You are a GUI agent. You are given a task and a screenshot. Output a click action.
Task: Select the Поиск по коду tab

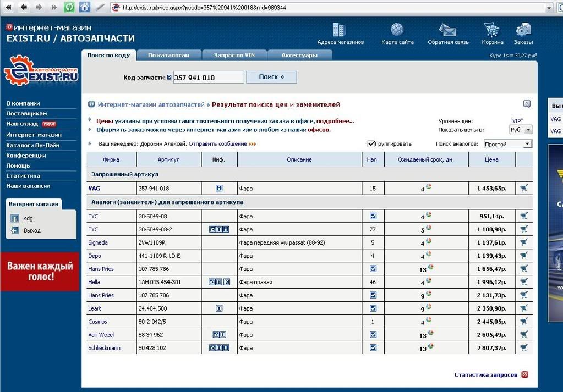(x=108, y=55)
